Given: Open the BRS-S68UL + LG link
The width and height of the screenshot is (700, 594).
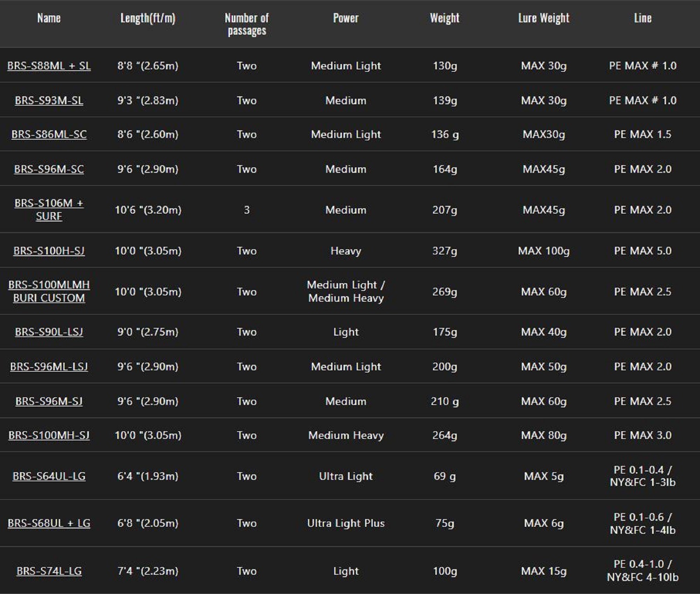Looking at the screenshot, I should (x=49, y=523).
